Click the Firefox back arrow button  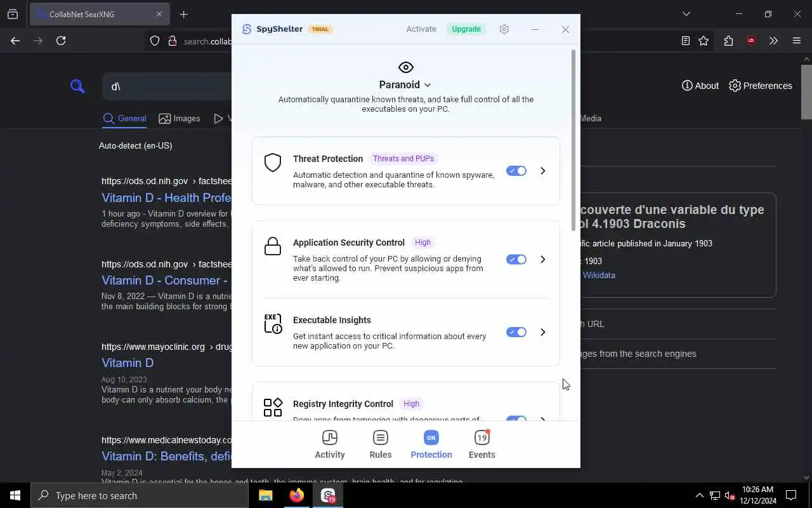pyautogui.click(x=15, y=41)
